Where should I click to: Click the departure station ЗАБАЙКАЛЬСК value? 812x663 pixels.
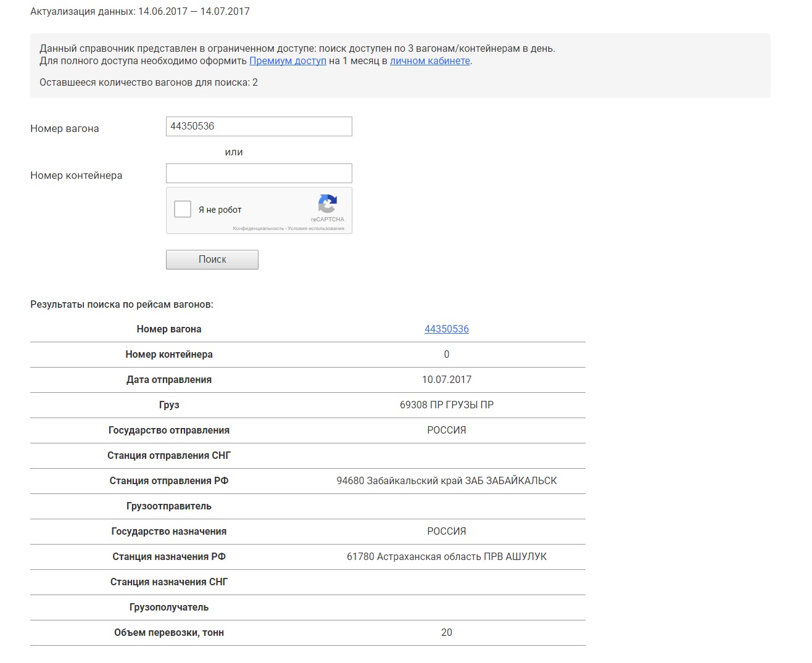447,481
